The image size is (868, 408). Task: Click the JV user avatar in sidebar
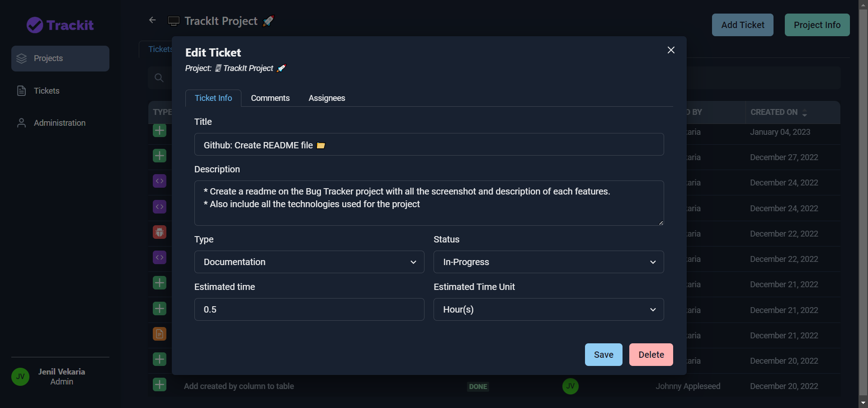[x=20, y=377]
